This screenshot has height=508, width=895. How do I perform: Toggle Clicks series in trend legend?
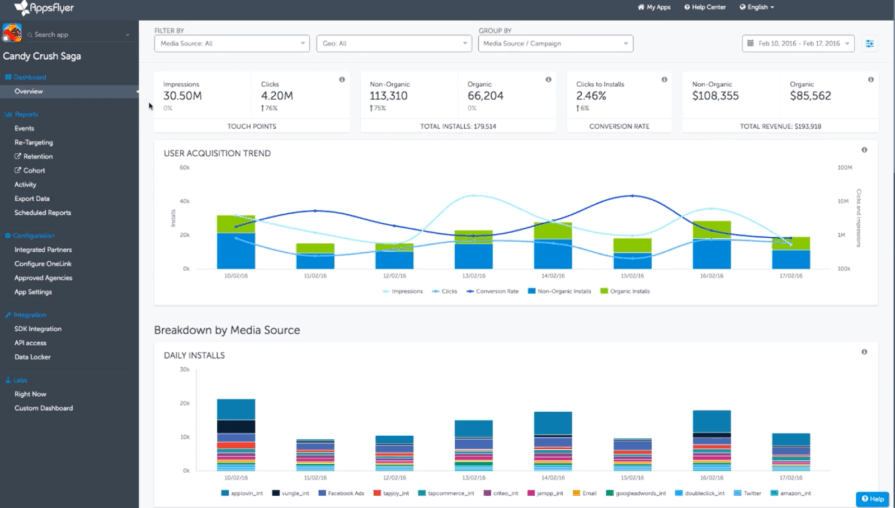[445, 291]
